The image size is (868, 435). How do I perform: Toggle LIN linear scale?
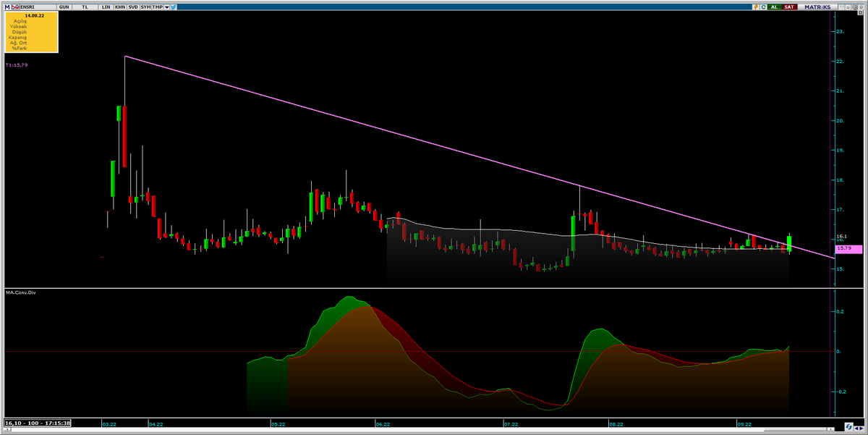tap(106, 7)
